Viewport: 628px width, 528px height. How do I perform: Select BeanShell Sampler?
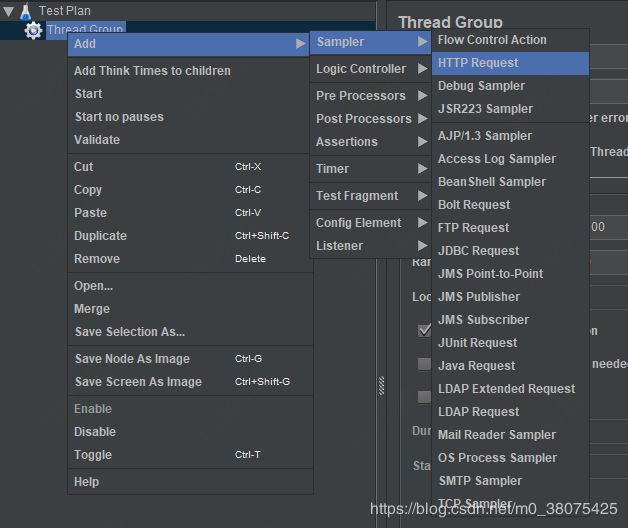pyautogui.click(x=510, y=182)
